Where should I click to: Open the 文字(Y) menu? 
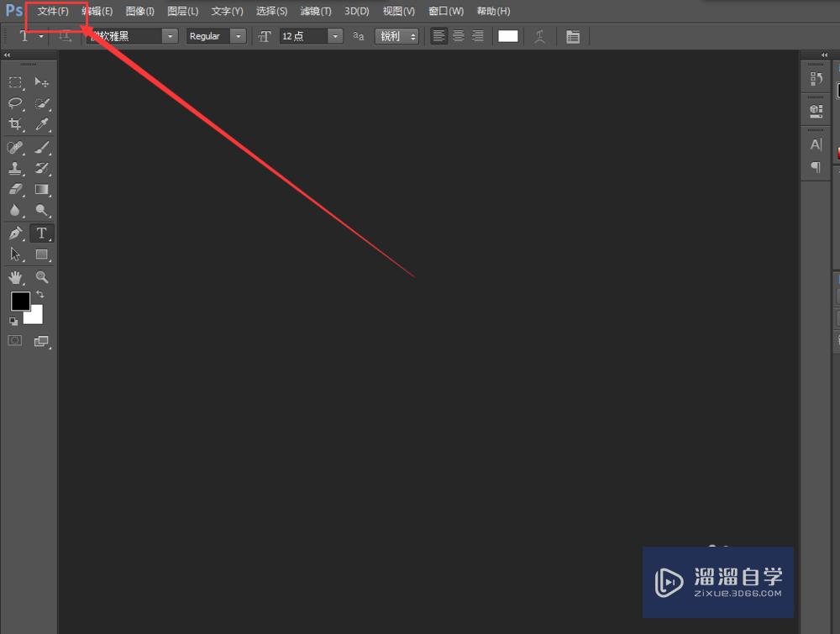(x=227, y=11)
